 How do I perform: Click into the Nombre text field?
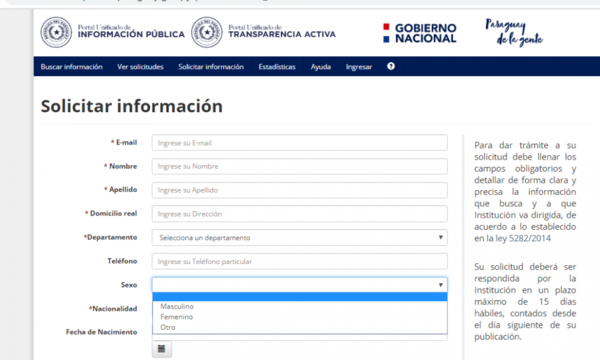pos(299,166)
